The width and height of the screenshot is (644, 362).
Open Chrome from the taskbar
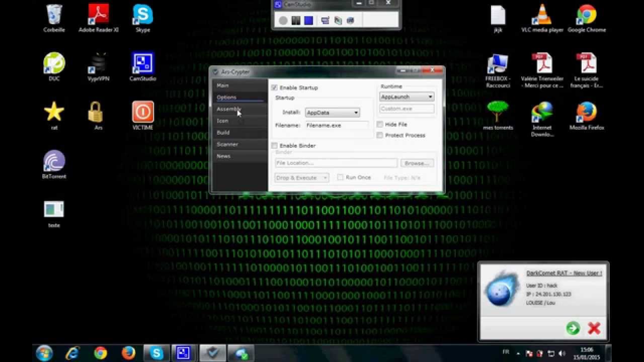(100, 353)
